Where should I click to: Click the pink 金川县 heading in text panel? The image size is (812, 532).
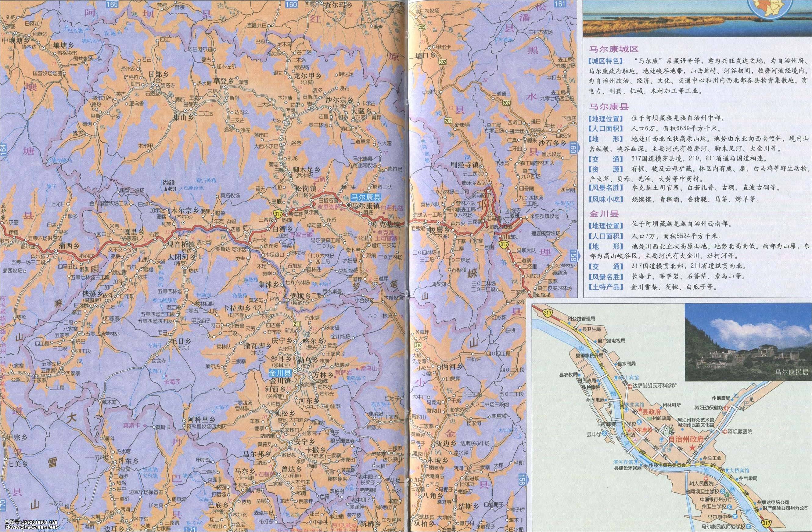pyautogui.click(x=605, y=214)
